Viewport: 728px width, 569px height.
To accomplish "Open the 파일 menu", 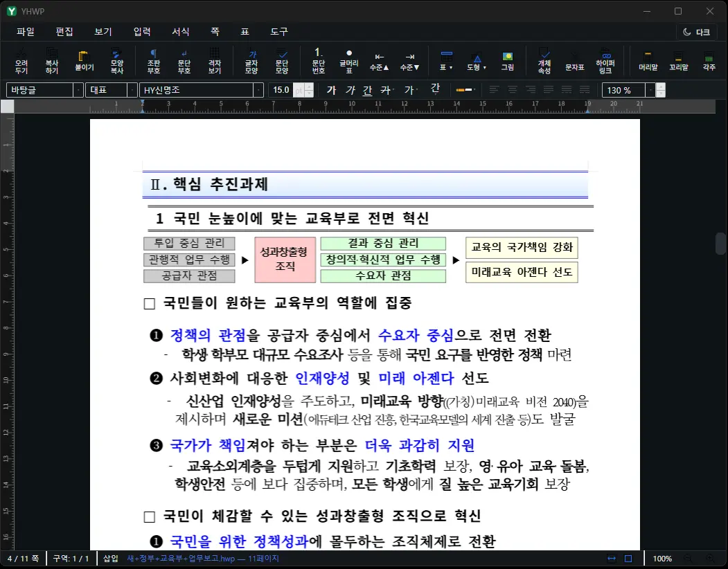I will 26,32.
